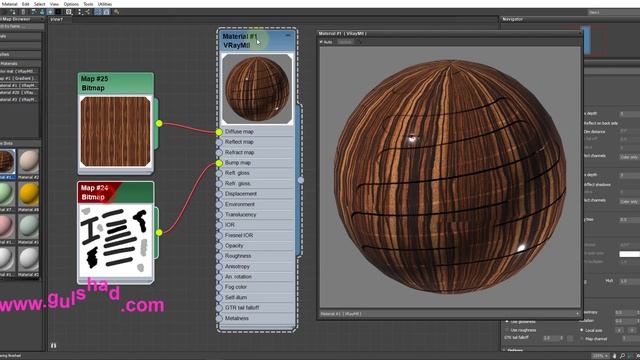Click the Reflect map input socket
This screenshot has height=360, width=640.
[219, 142]
